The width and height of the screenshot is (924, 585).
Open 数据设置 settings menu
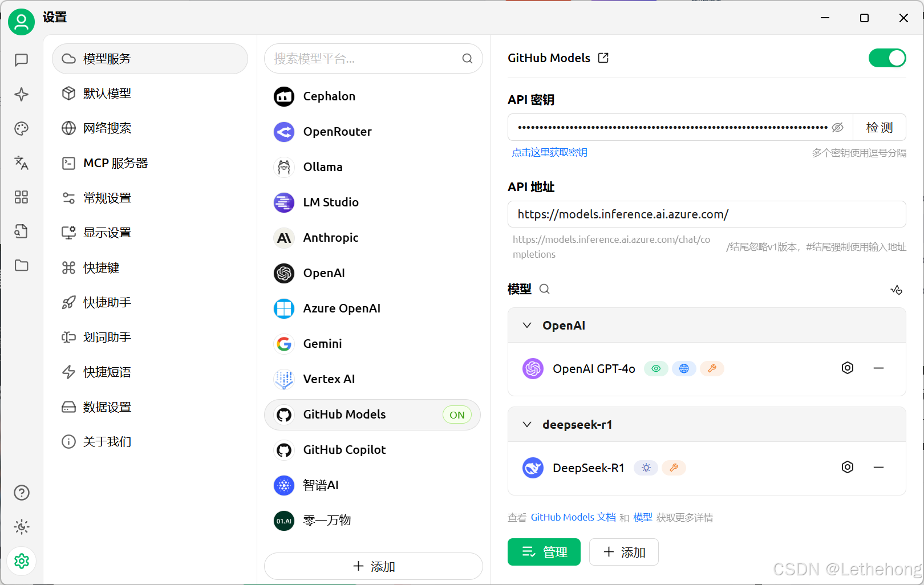pos(150,407)
